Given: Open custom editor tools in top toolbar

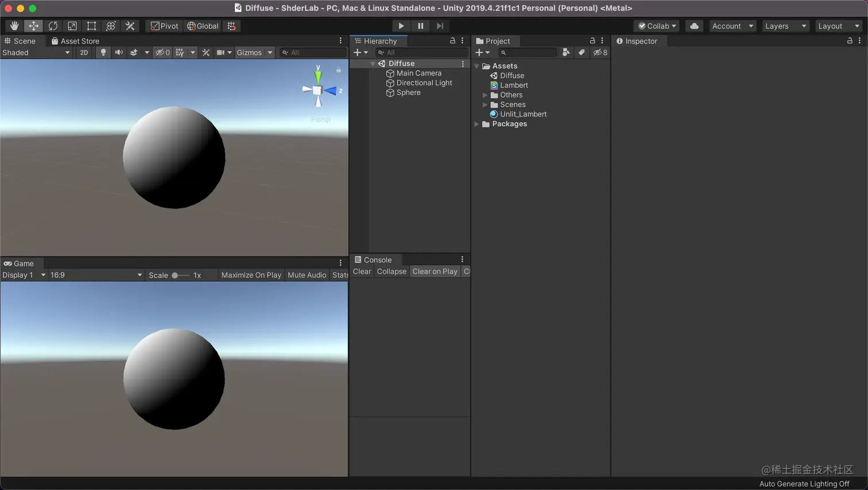Looking at the screenshot, I should click(130, 26).
